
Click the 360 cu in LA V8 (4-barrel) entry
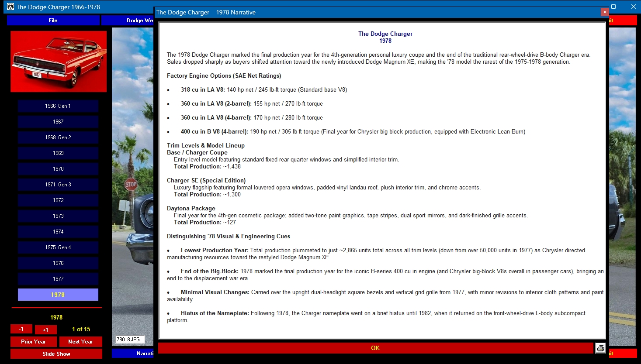click(252, 117)
